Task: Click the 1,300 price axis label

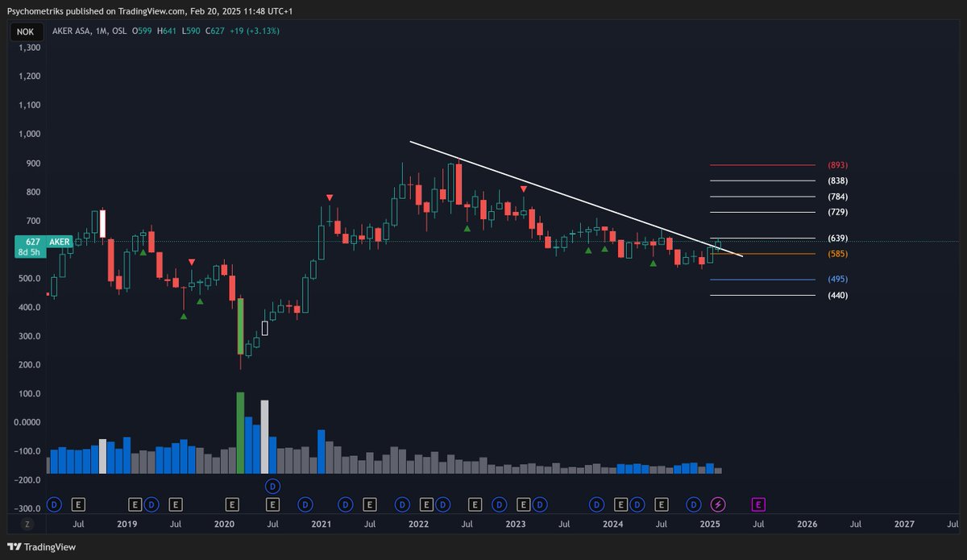Action: pyautogui.click(x=29, y=48)
